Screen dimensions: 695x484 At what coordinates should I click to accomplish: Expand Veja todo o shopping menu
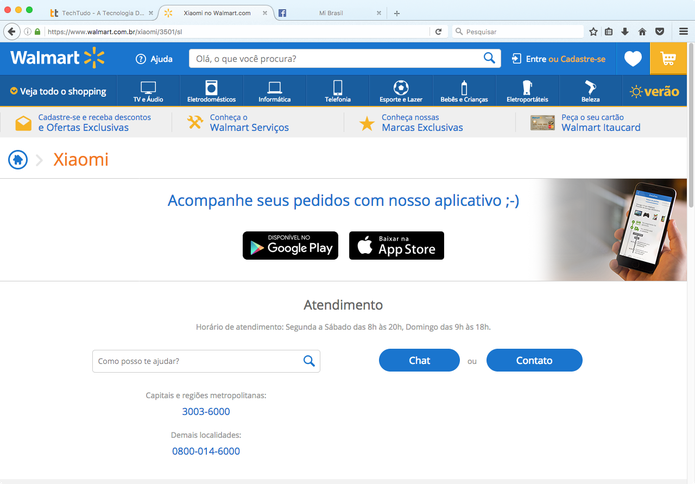[x=59, y=91]
